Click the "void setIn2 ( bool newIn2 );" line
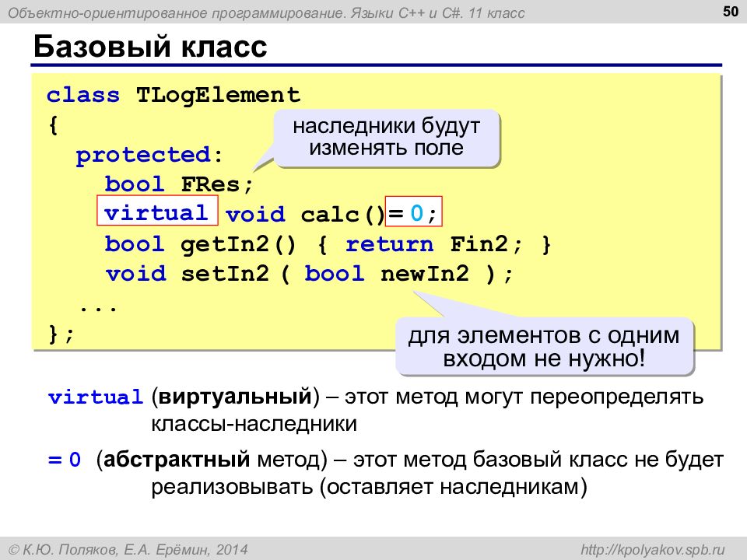747x560 pixels. (x=309, y=275)
